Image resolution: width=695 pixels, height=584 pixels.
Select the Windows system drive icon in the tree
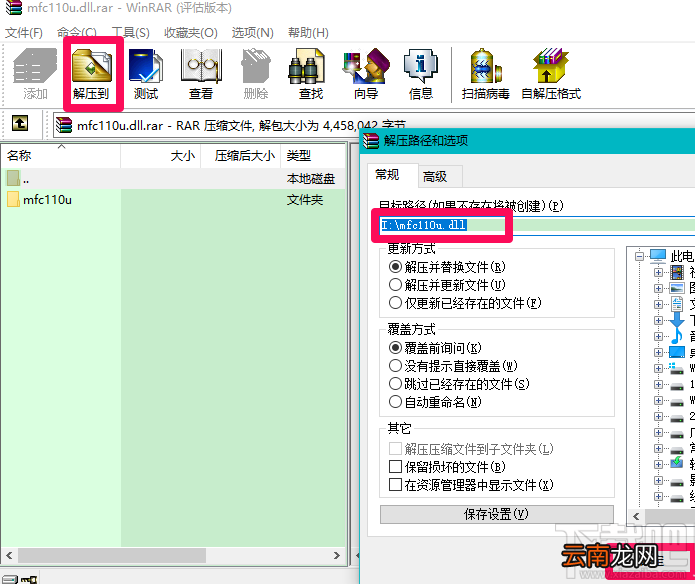coord(676,368)
